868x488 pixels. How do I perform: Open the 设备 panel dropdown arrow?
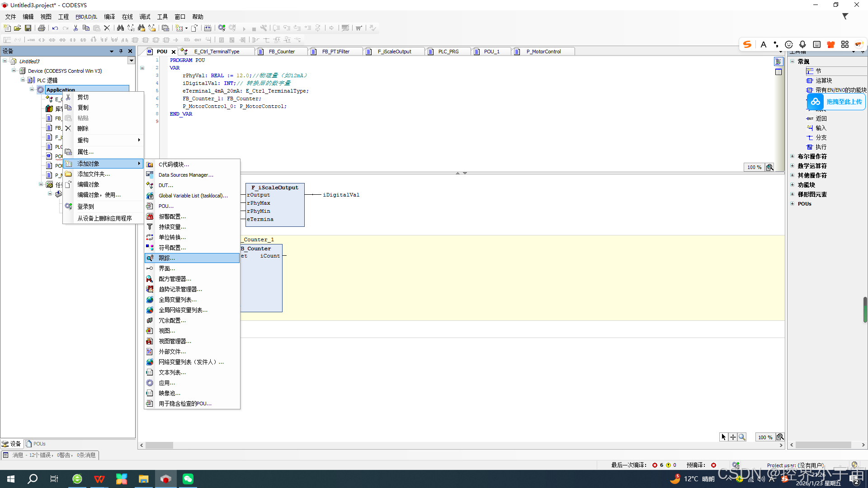(x=111, y=51)
